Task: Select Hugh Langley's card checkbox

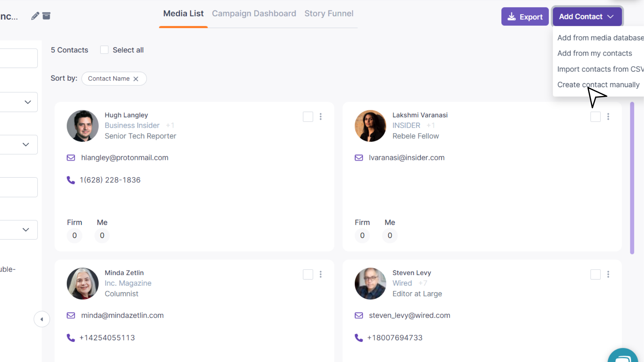Action: coord(308,117)
